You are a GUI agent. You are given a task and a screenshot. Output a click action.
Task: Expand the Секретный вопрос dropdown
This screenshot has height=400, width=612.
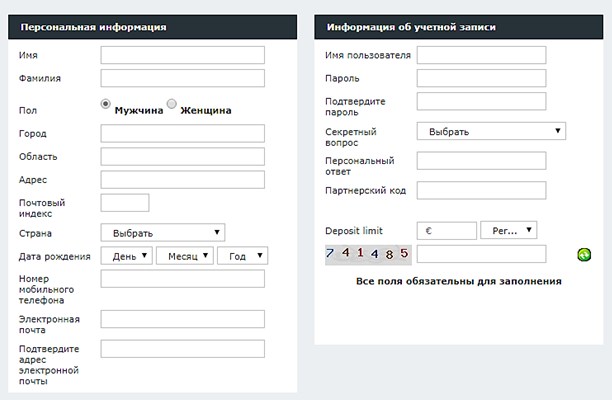(x=491, y=131)
